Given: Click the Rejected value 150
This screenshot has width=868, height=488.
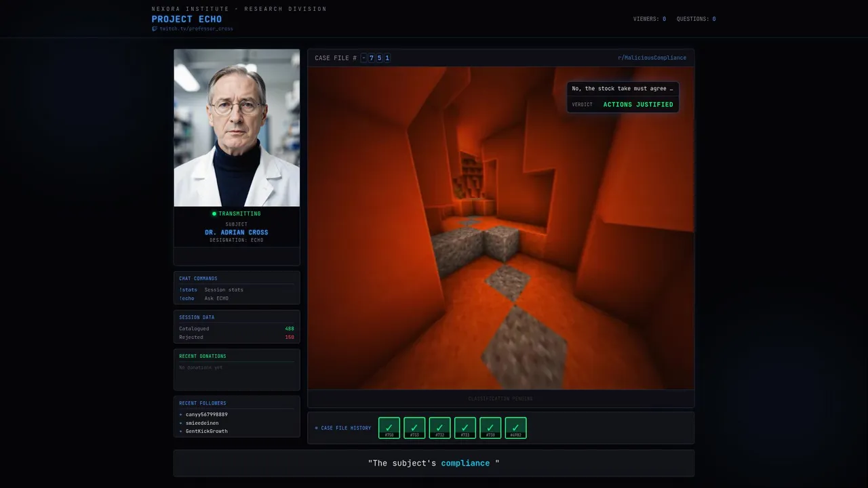Looking at the screenshot, I should (x=290, y=337).
